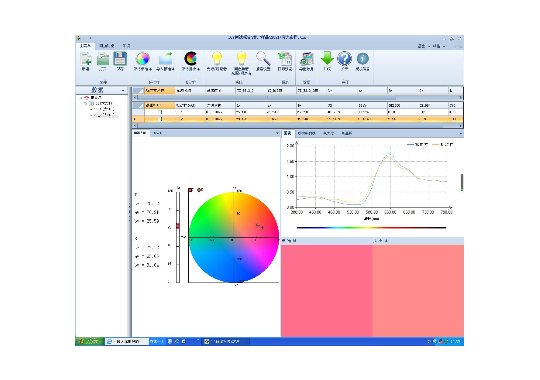Open spectrum panel tab dropdown arrow
540x380 pixels.
point(461,133)
